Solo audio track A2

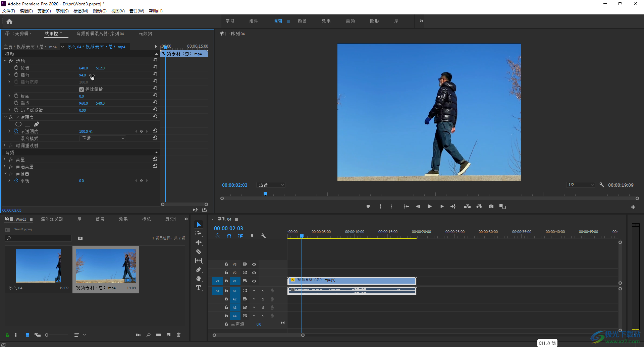(x=263, y=299)
